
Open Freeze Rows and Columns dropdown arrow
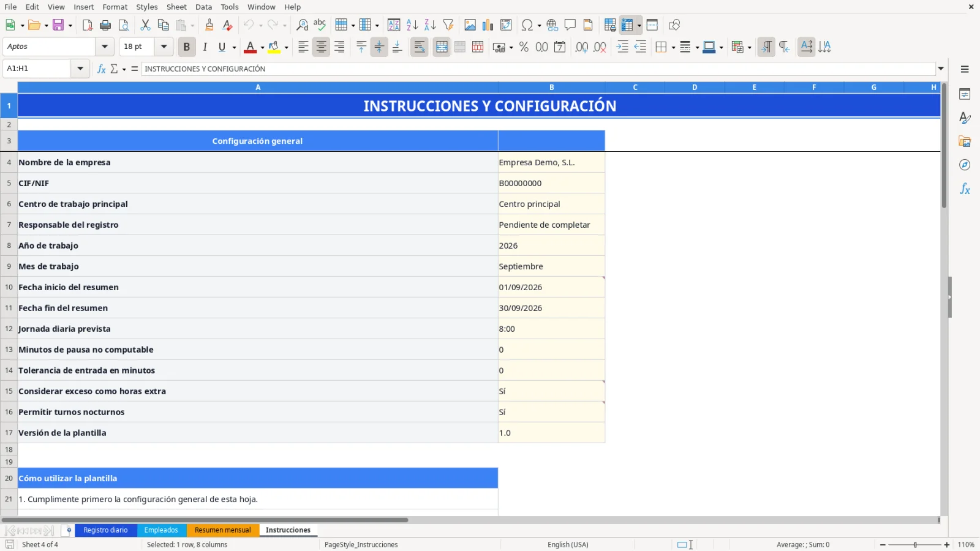(639, 25)
